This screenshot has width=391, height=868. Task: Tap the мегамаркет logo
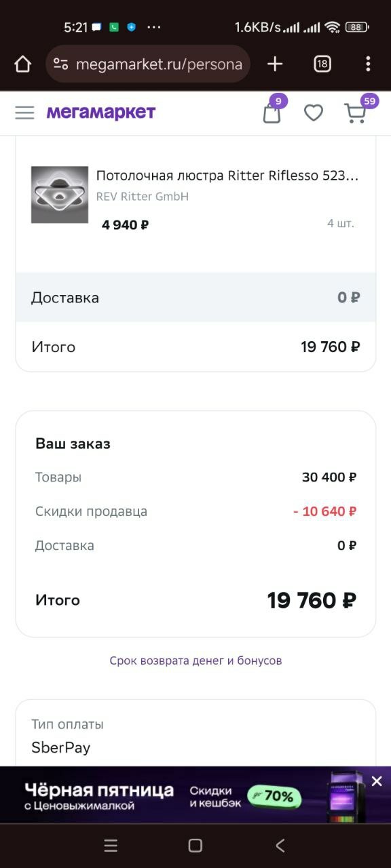(x=100, y=113)
